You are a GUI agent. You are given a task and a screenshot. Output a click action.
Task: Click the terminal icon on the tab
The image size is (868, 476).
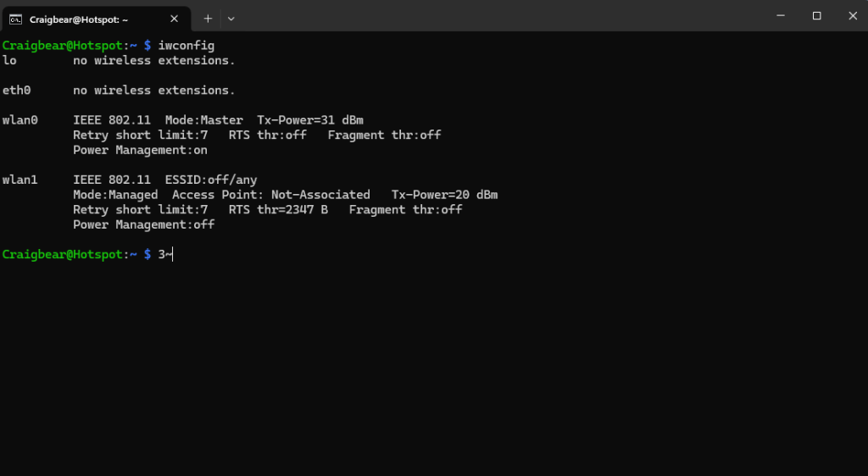pos(15,18)
